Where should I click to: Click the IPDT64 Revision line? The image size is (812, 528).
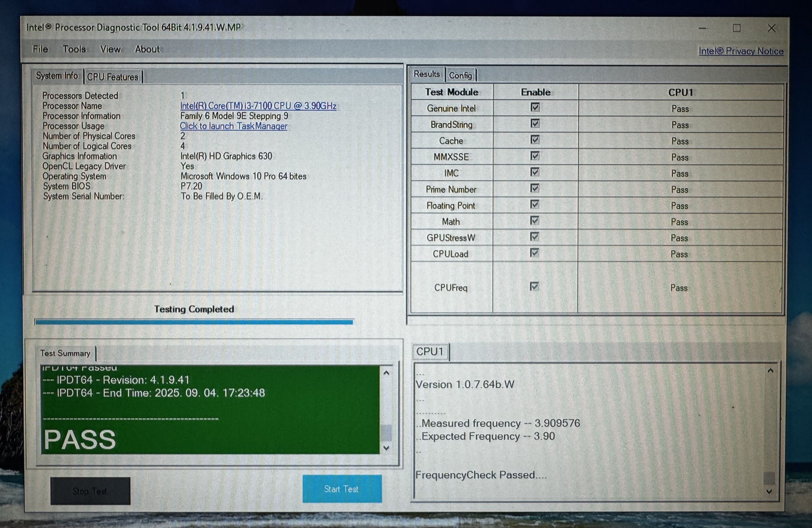[x=116, y=380]
